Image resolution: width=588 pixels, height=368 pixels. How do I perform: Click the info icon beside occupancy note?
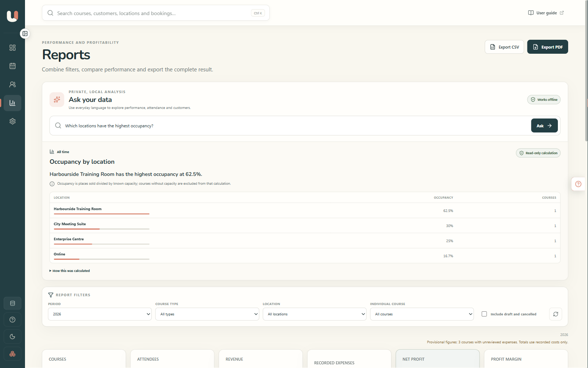click(52, 184)
